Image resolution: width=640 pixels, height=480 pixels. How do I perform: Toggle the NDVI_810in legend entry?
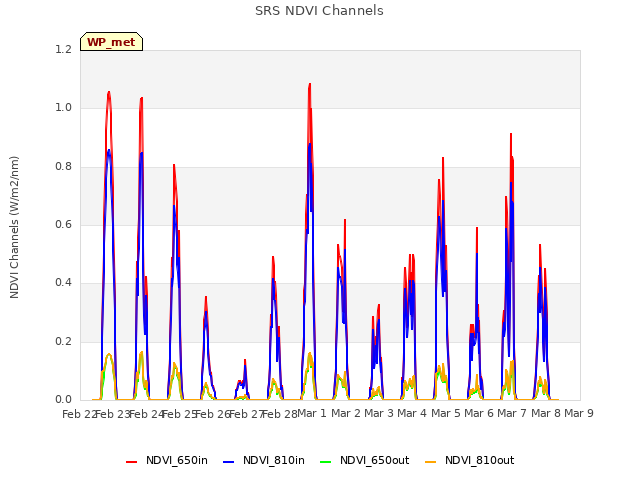(x=264, y=460)
